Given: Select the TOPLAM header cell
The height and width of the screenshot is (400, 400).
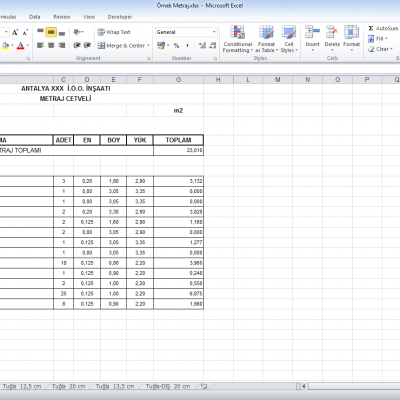Looking at the screenshot, I should [x=178, y=140].
